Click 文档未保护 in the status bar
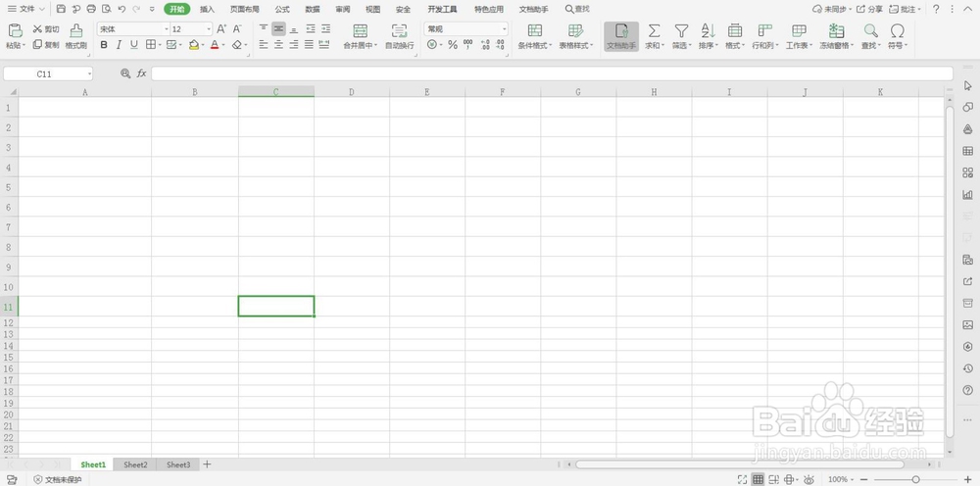Screen dimensions: 980x486 pos(58,479)
